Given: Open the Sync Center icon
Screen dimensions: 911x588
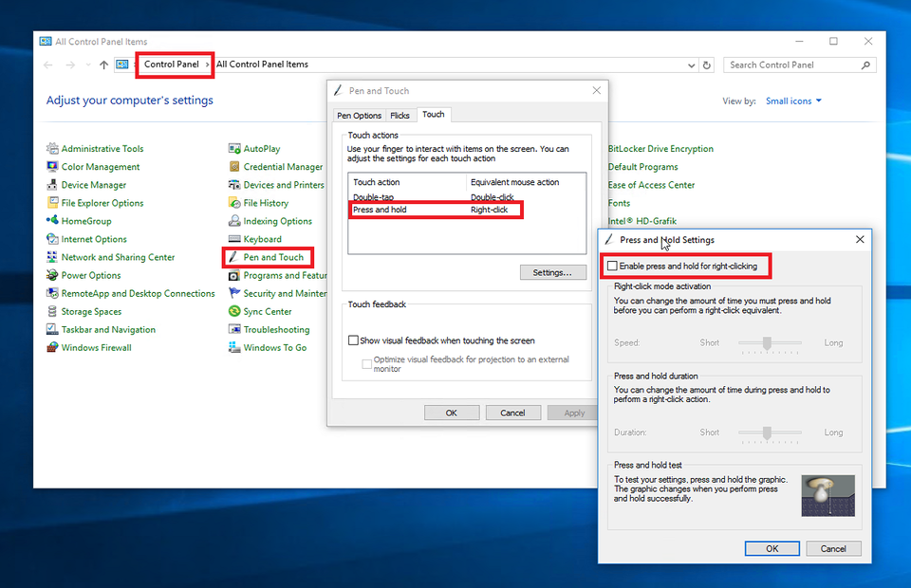Looking at the screenshot, I should tap(234, 312).
